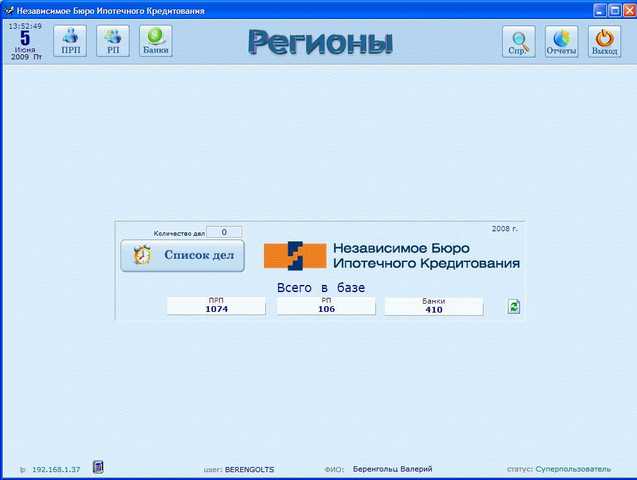Click the date display showing 5 Июня
Viewport: 637px width, 480px height.
25,42
